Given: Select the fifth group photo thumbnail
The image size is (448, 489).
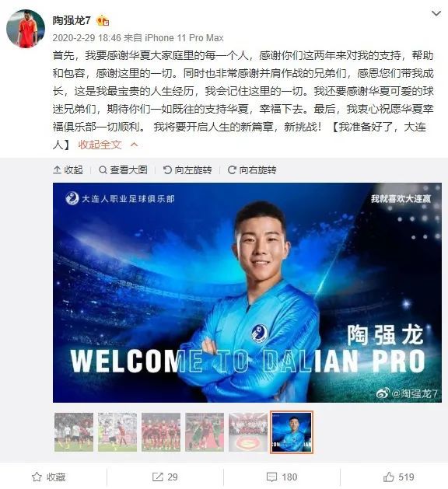Looking at the screenshot, I should pyautogui.click(x=248, y=432).
